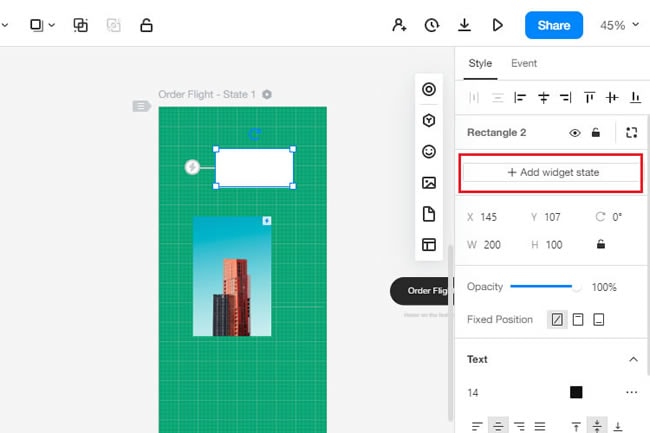Click the lightning interaction handle on rectangle
650x433 pixels.
coord(192,167)
